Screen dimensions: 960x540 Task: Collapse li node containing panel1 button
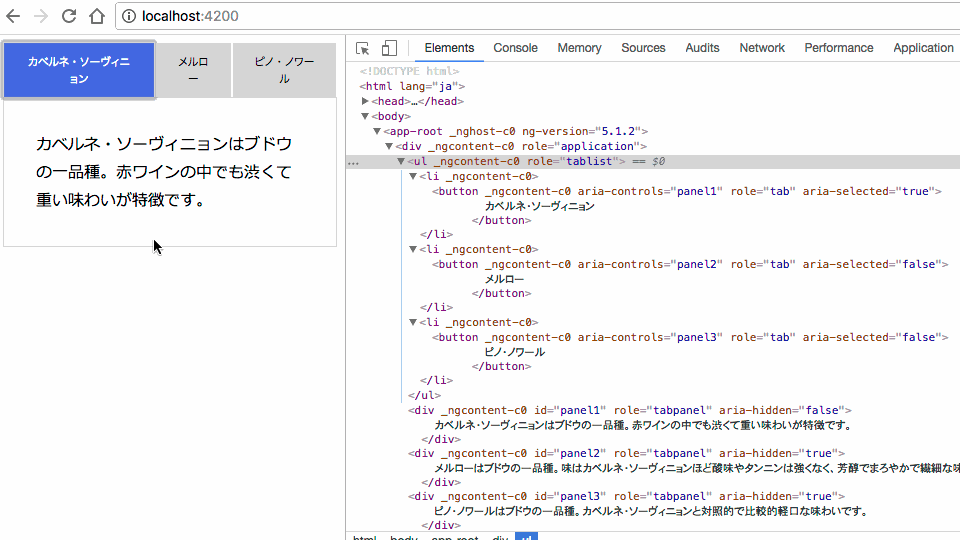[x=413, y=176]
